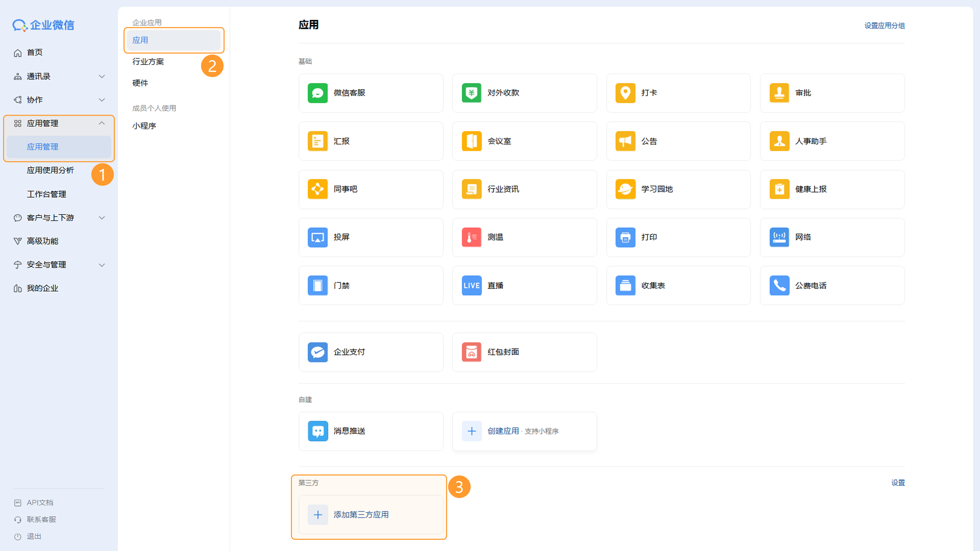980x551 pixels.
Task: Open the 企业支付 icon
Action: coord(318,352)
